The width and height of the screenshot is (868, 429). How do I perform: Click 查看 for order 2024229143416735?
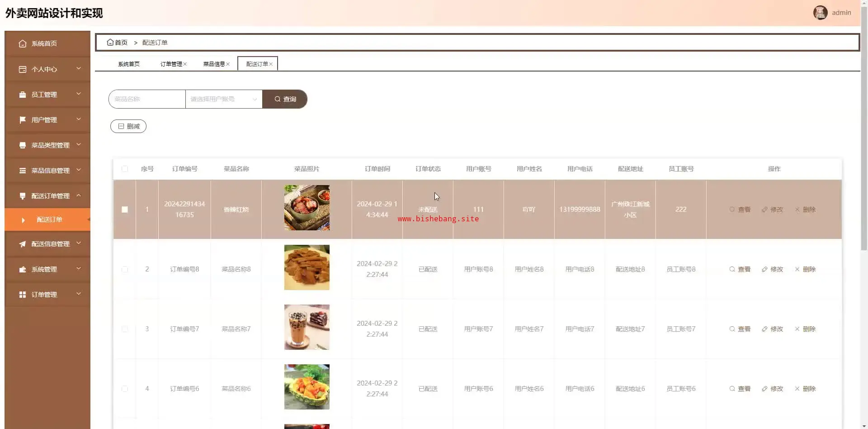click(740, 210)
